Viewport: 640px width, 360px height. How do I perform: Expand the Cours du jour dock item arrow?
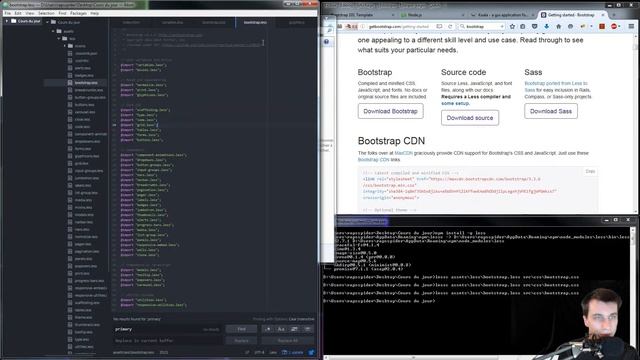[x=7, y=21]
